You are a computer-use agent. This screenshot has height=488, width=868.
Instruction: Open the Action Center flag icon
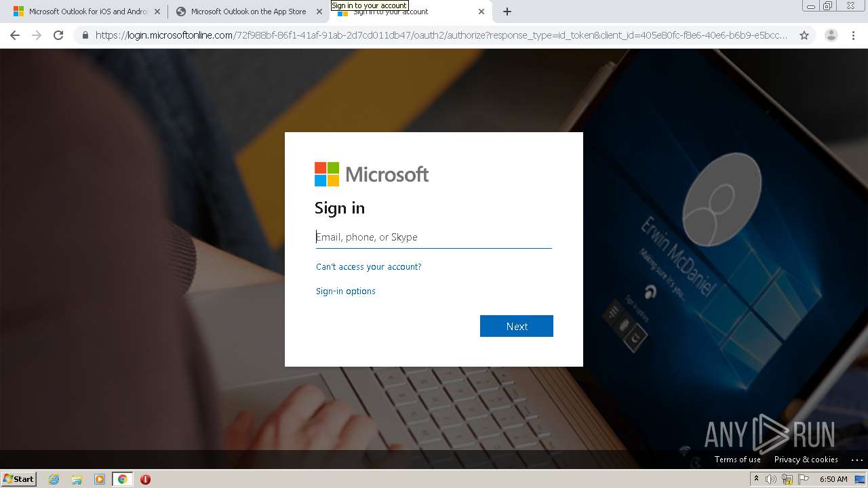804,479
